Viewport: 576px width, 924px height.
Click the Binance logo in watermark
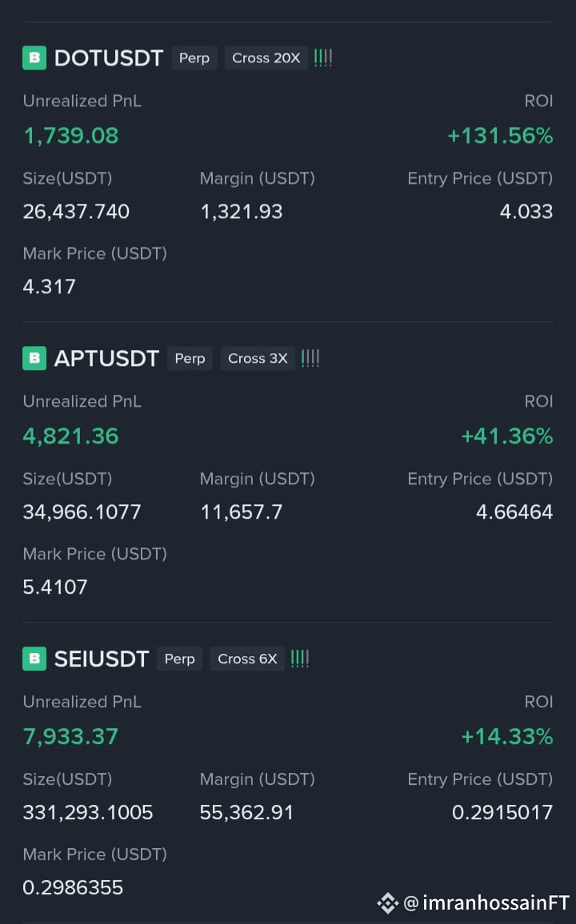pos(387,902)
